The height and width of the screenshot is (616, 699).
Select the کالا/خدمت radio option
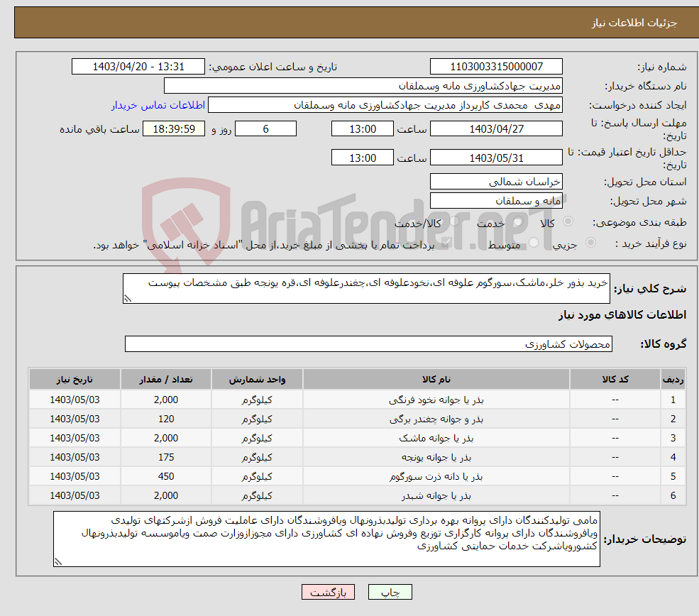(454, 221)
